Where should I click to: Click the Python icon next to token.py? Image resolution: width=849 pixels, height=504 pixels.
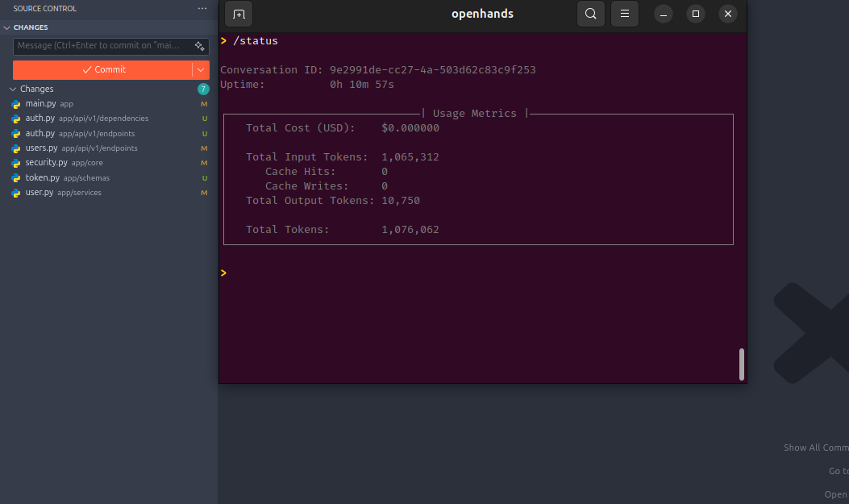coord(16,177)
